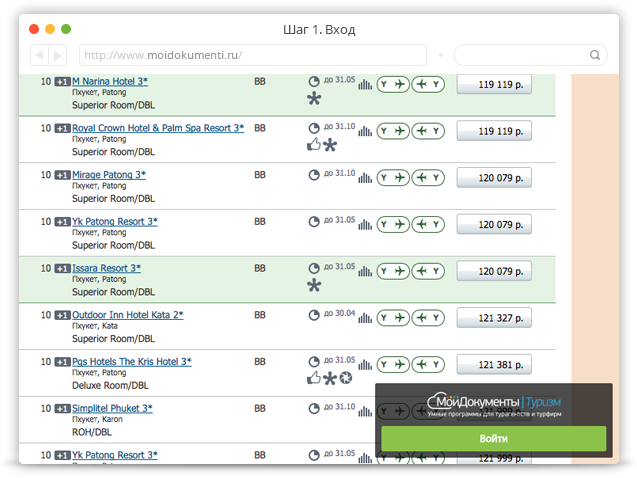Click the thumbs-up icon in Royal Crown Hotel row
637x478 pixels.
click(313, 145)
